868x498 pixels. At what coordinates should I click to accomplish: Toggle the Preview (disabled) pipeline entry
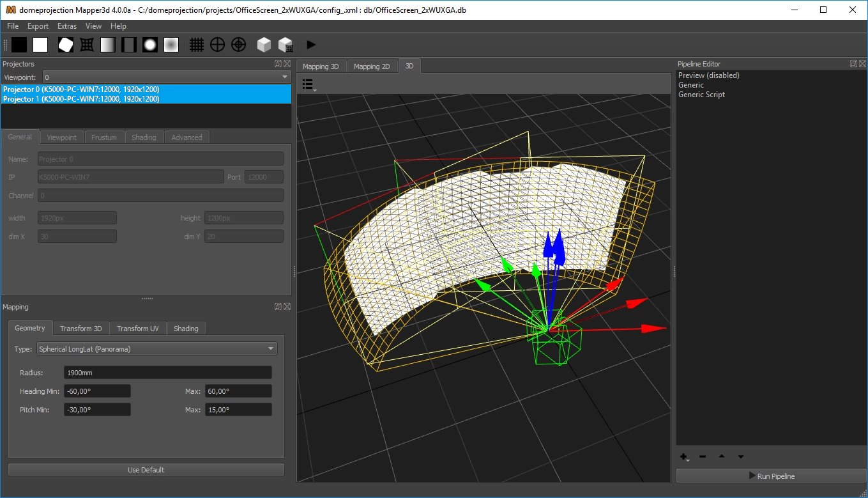click(709, 75)
